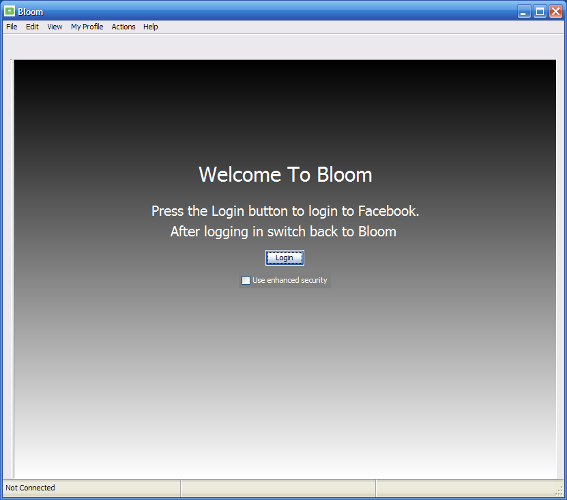Open the My Profile menu

pyautogui.click(x=87, y=27)
